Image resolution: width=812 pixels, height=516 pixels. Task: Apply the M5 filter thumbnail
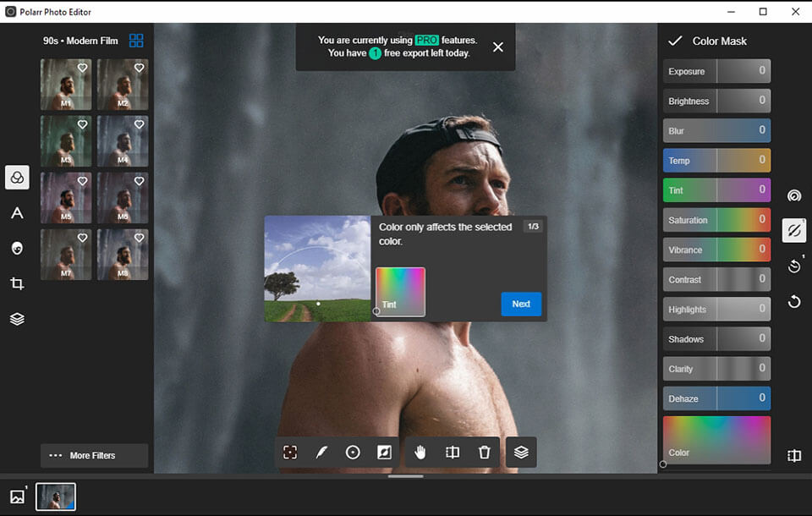[66, 197]
